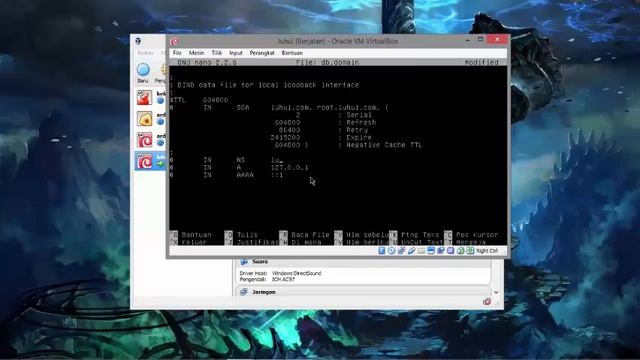Click 'root.luhul.com.' in the SOA line

(348, 108)
